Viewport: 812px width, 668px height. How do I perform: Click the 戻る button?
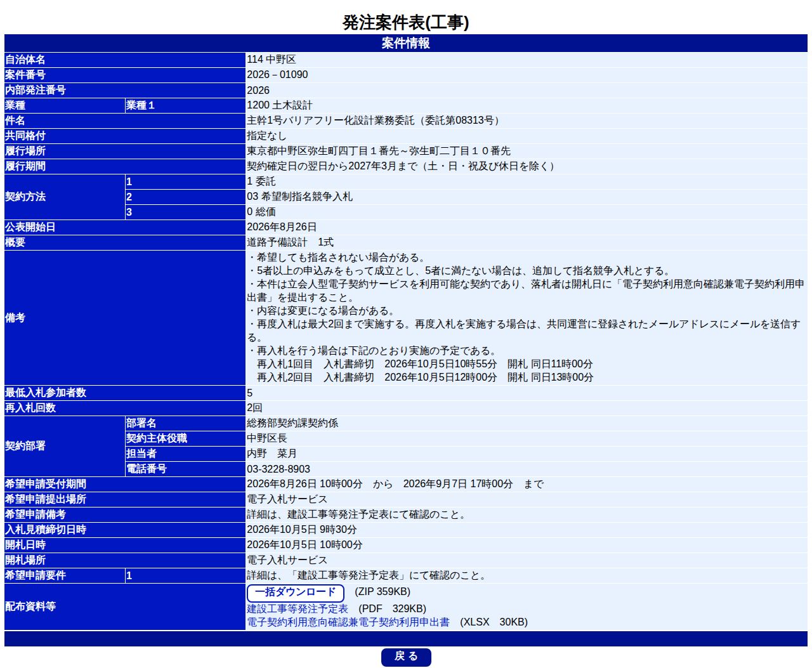click(x=406, y=657)
